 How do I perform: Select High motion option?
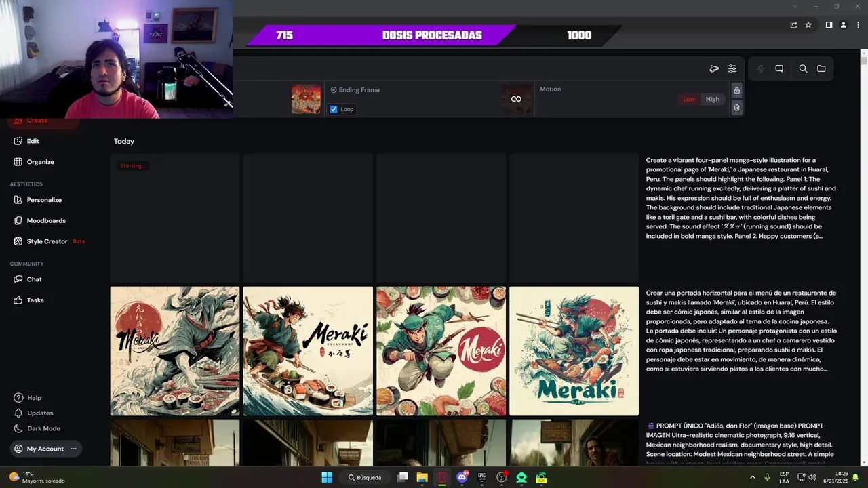coord(712,99)
